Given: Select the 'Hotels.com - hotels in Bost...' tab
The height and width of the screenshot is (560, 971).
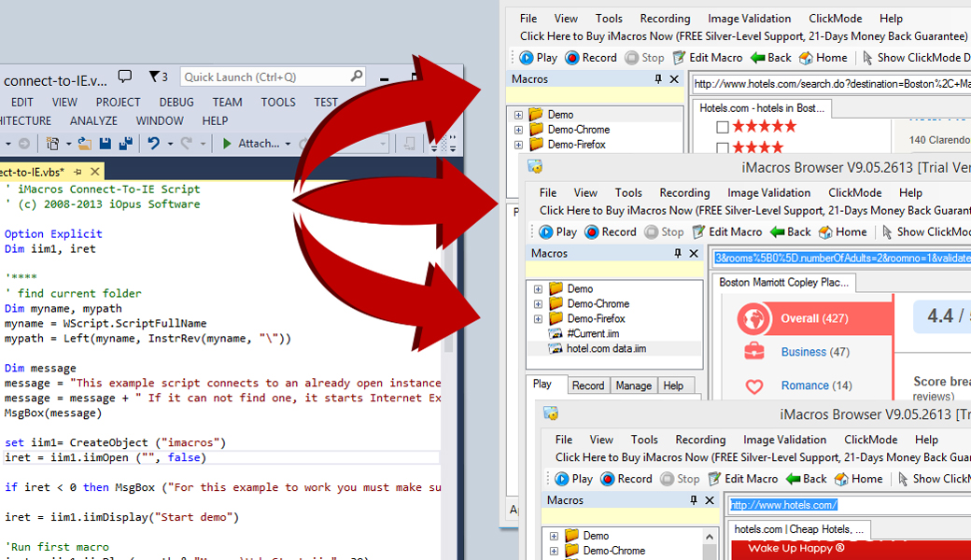Looking at the screenshot, I should pyautogui.click(x=762, y=108).
